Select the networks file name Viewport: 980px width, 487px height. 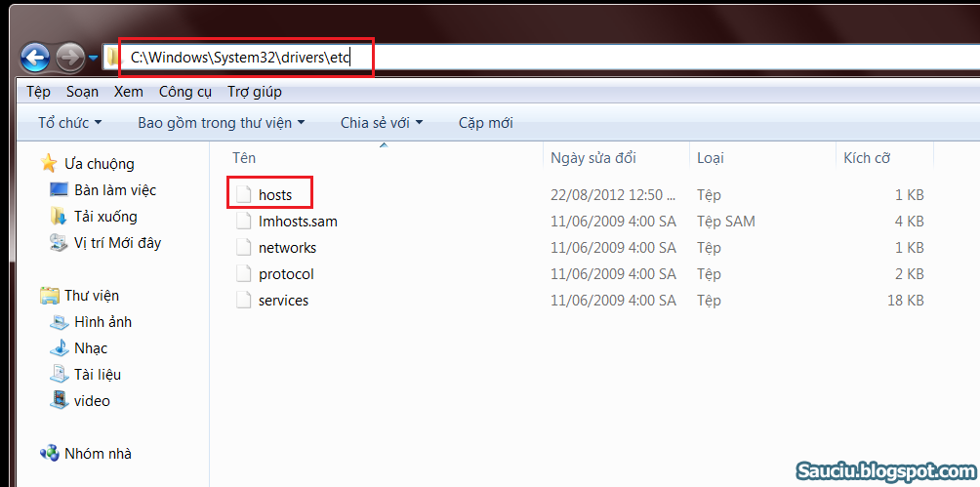288,248
